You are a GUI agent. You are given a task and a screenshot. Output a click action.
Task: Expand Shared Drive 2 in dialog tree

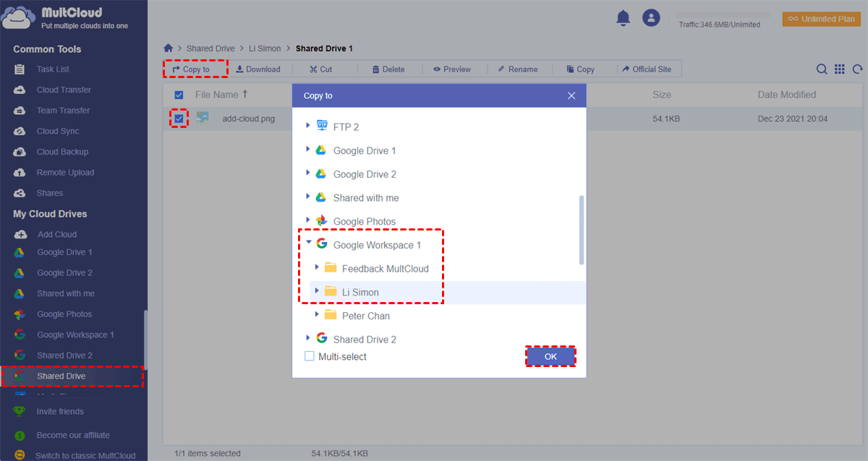[309, 339]
